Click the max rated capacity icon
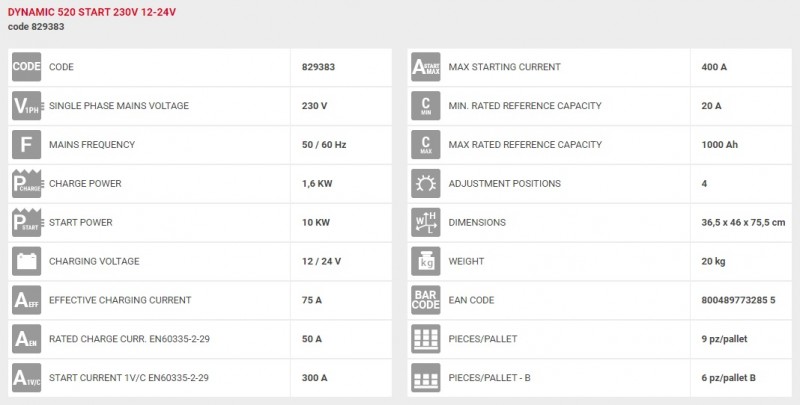The width and height of the screenshot is (800, 405). point(426,145)
